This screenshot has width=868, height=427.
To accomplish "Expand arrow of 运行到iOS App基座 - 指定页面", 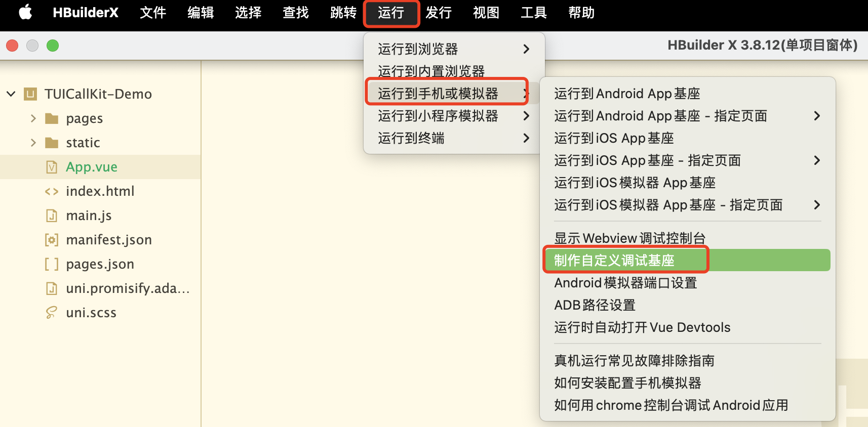I will [x=817, y=160].
